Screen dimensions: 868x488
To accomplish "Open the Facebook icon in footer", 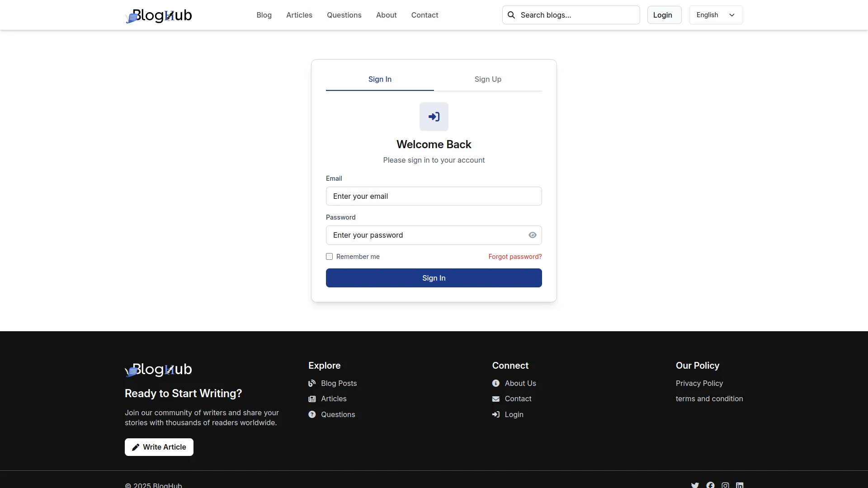I will pos(710,485).
